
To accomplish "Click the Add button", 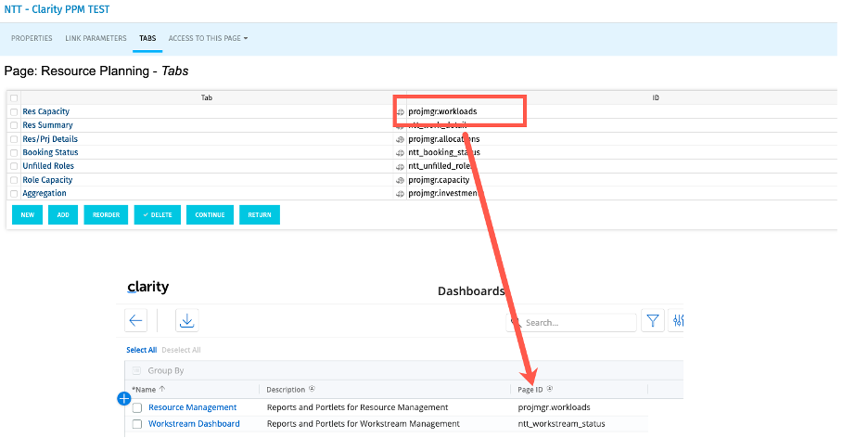I will [x=63, y=215].
